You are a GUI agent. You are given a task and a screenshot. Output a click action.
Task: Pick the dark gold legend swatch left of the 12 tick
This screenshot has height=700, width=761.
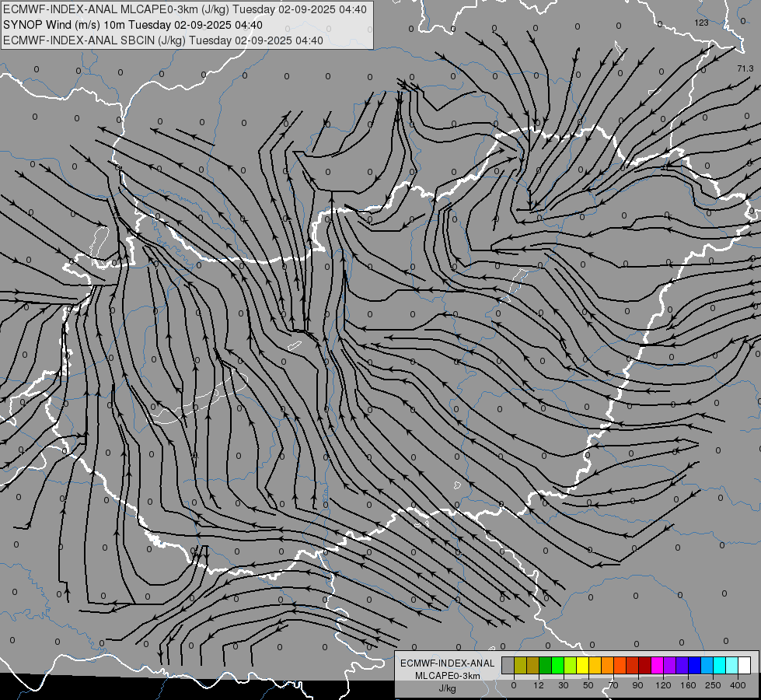[533, 665]
